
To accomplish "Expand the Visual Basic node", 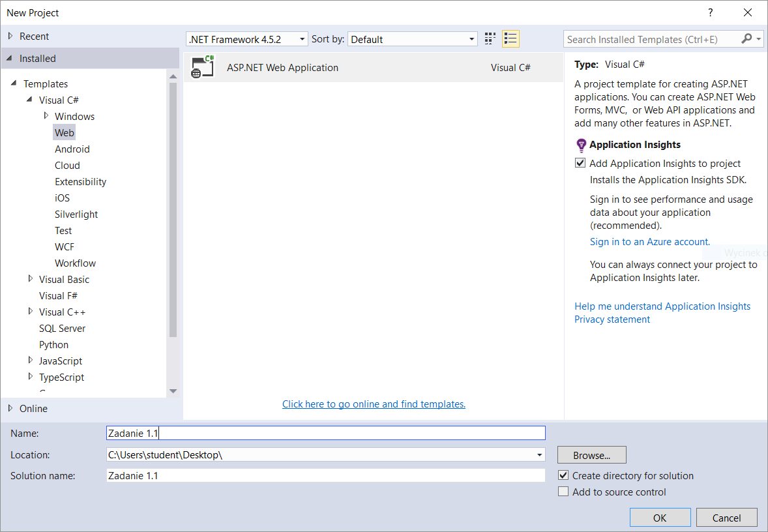I will click(x=31, y=279).
